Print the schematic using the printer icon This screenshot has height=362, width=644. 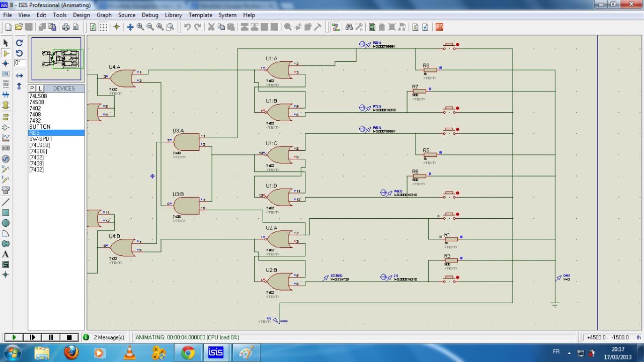pos(66,27)
